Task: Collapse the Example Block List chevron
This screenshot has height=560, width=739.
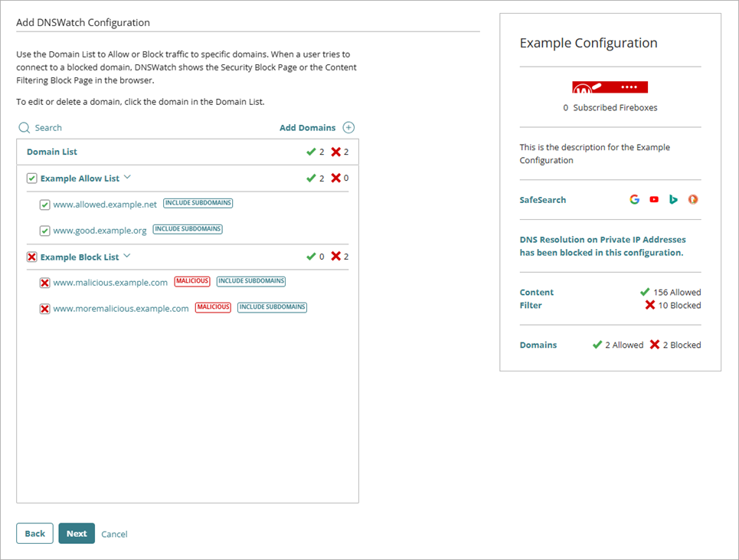Action: click(x=126, y=256)
